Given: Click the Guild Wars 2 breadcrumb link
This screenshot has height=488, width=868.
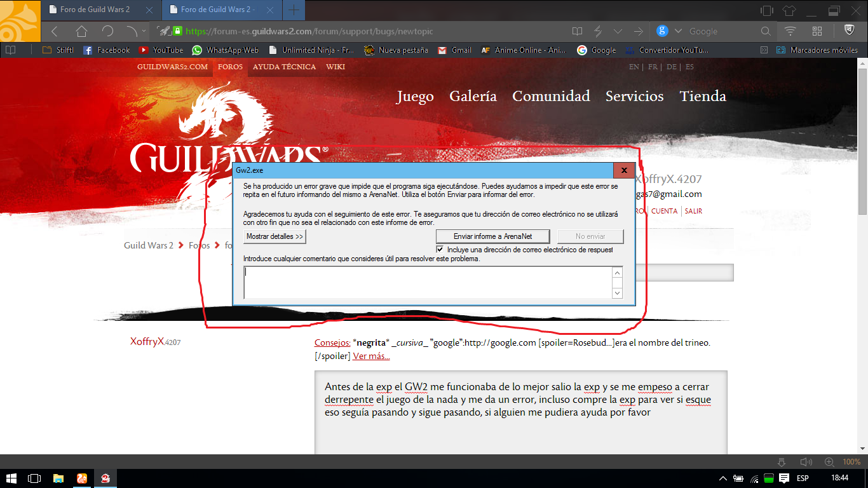Looking at the screenshot, I should [149, 245].
